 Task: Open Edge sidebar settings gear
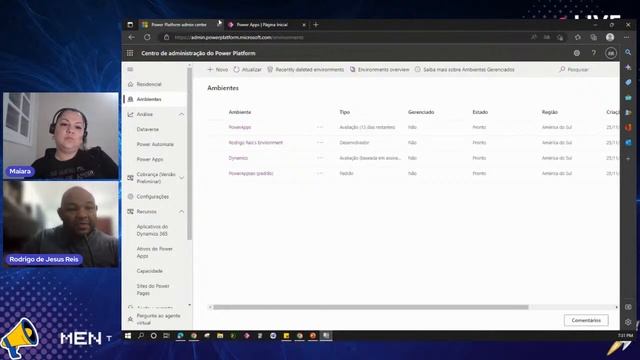(628, 322)
